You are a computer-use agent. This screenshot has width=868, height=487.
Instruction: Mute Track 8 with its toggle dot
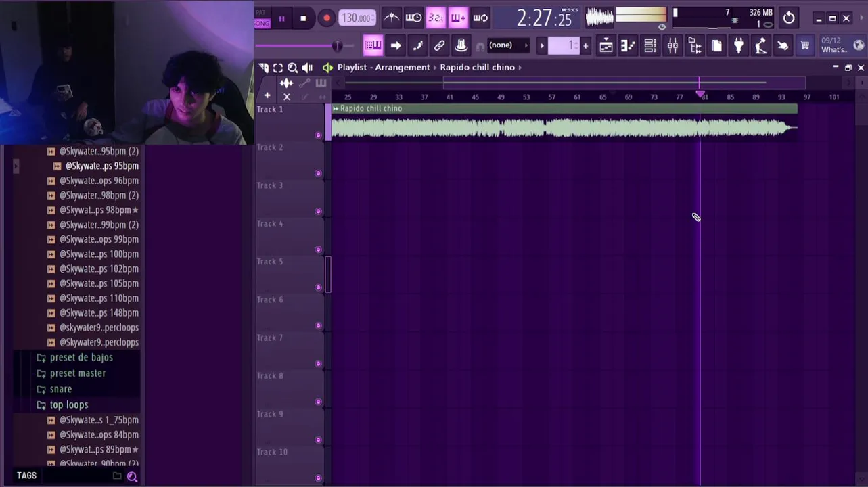click(318, 402)
